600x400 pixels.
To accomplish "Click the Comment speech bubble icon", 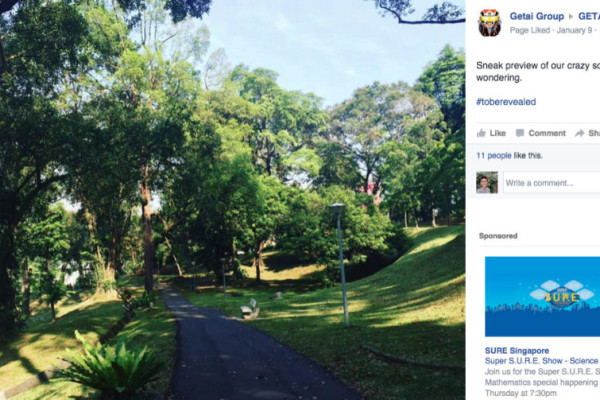I will [520, 133].
